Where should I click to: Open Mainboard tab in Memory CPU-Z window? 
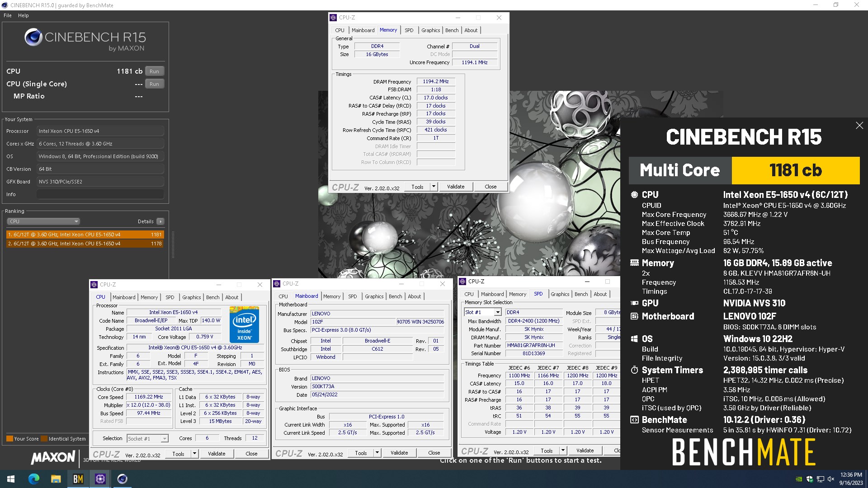tap(363, 30)
